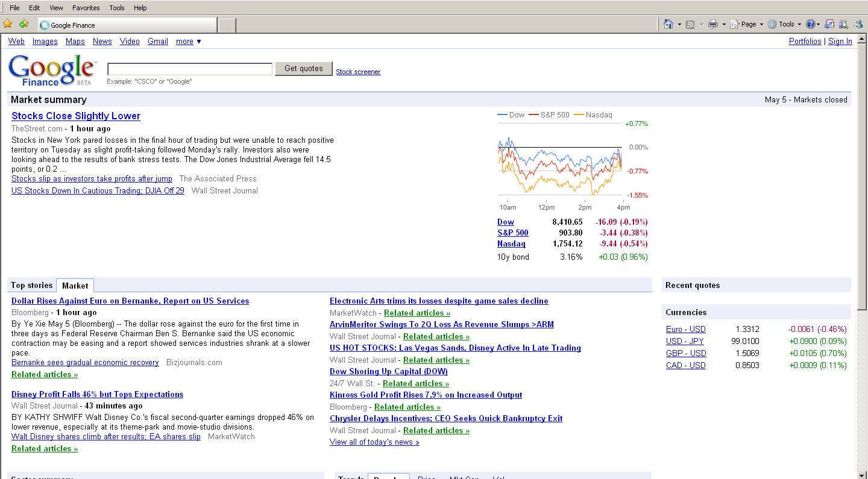Open the Research icon in toolbar

843,24
